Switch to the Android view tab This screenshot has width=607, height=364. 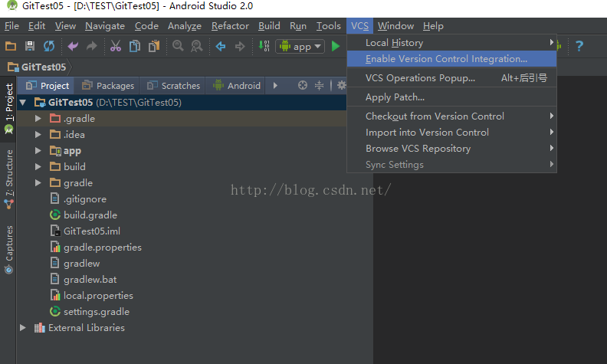tap(237, 86)
